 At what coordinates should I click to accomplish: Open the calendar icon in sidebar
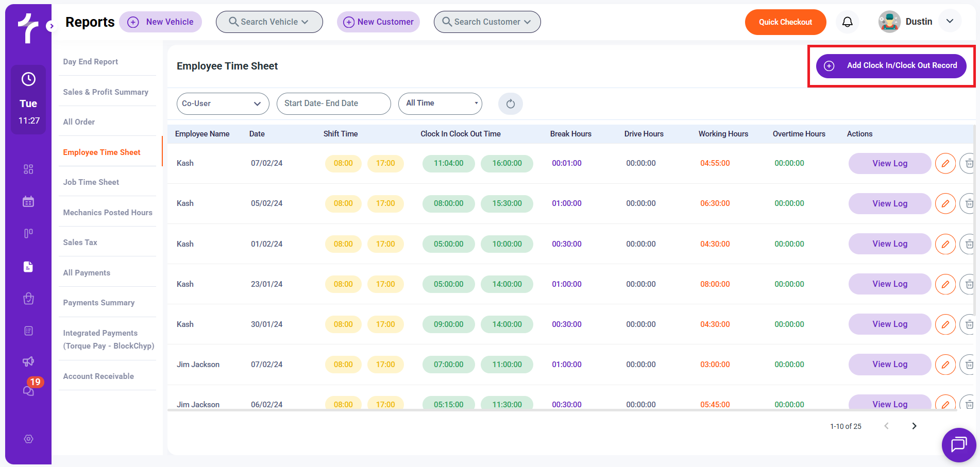pos(28,201)
